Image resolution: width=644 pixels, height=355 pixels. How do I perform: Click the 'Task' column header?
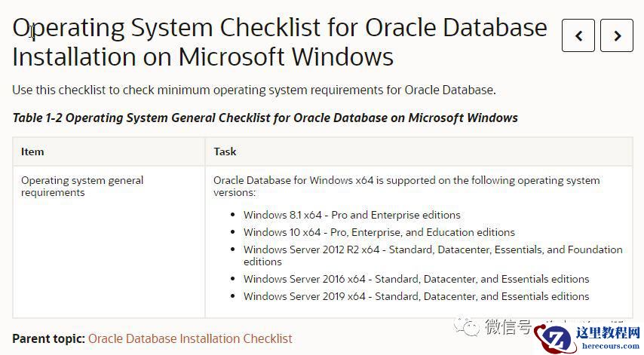click(x=225, y=151)
